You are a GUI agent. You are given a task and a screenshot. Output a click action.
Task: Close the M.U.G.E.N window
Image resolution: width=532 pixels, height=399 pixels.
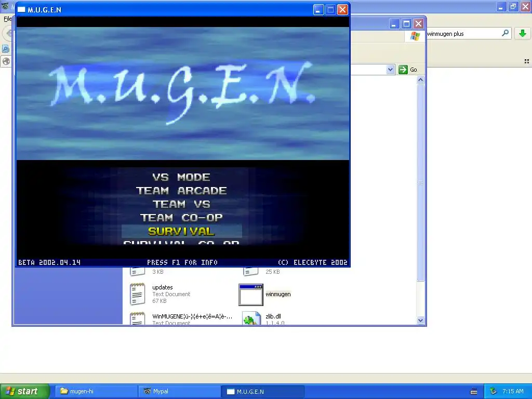[343, 10]
